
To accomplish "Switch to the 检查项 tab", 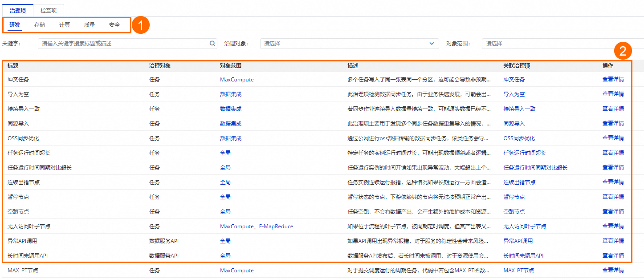I will point(49,10).
